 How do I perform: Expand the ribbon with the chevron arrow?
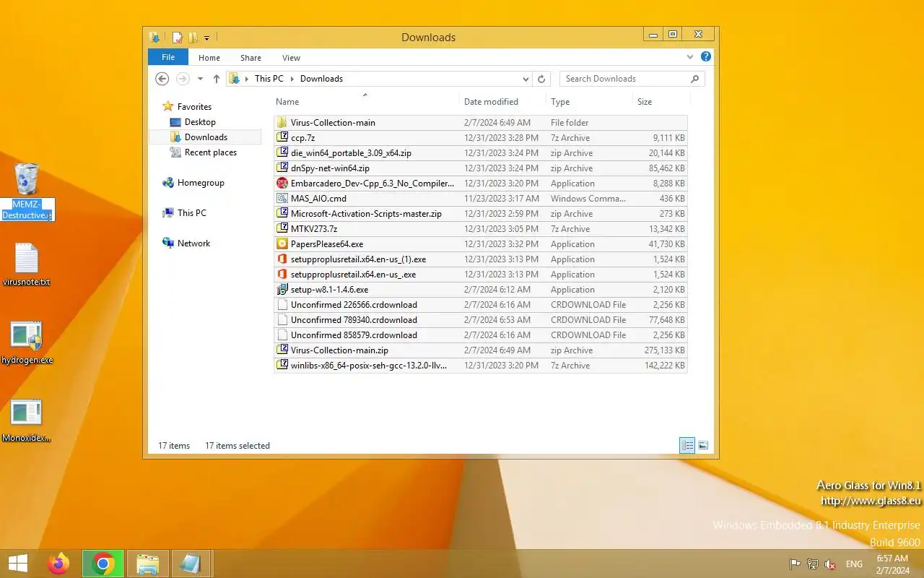click(x=690, y=57)
